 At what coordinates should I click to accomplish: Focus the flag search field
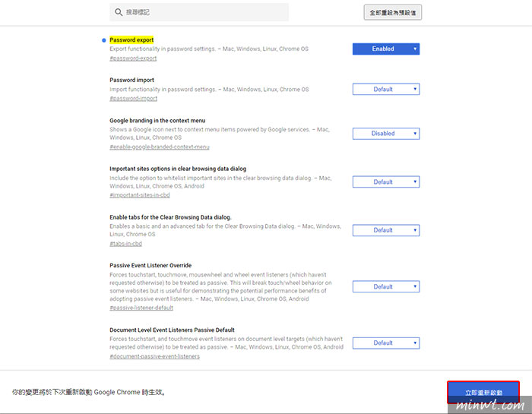tap(199, 12)
